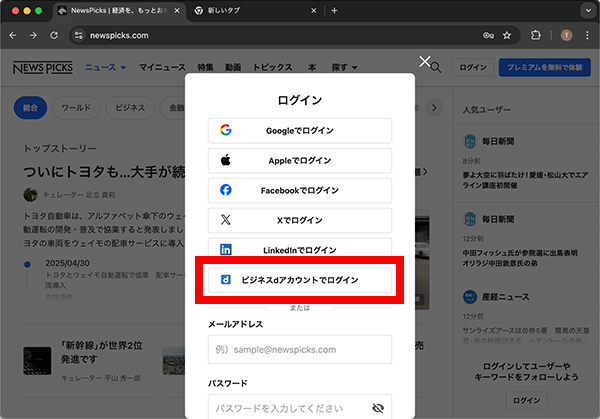The width and height of the screenshot is (600, 419).
Task: Switch to 新しいタブ browser tab
Action: point(253,11)
